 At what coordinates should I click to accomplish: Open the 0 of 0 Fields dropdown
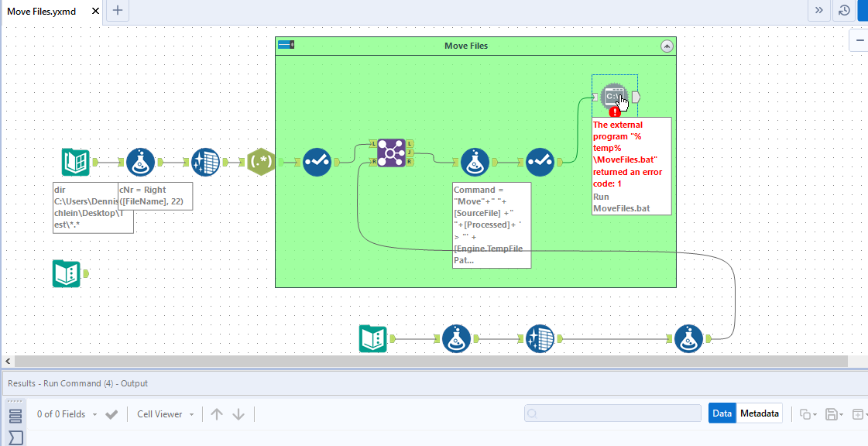tap(68, 413)
